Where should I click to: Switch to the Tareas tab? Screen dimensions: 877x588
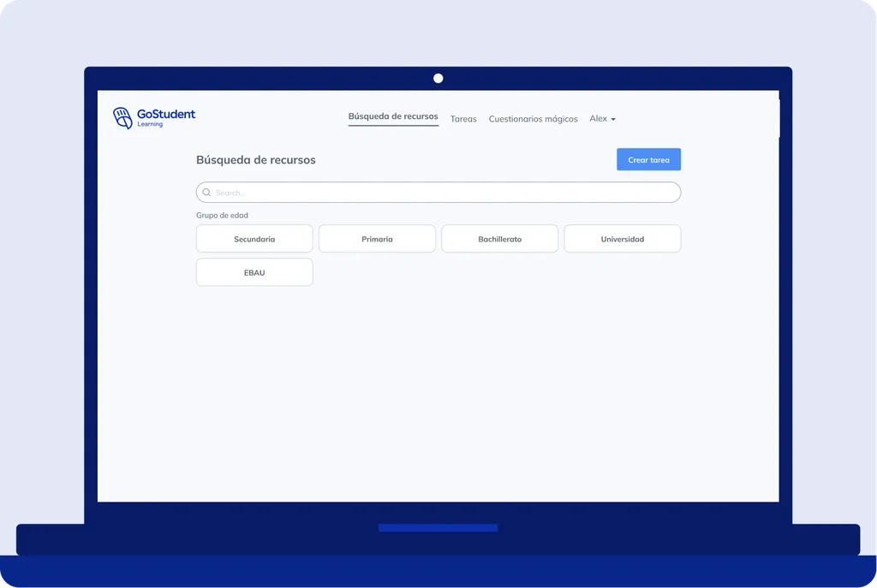tap(463, 119)
